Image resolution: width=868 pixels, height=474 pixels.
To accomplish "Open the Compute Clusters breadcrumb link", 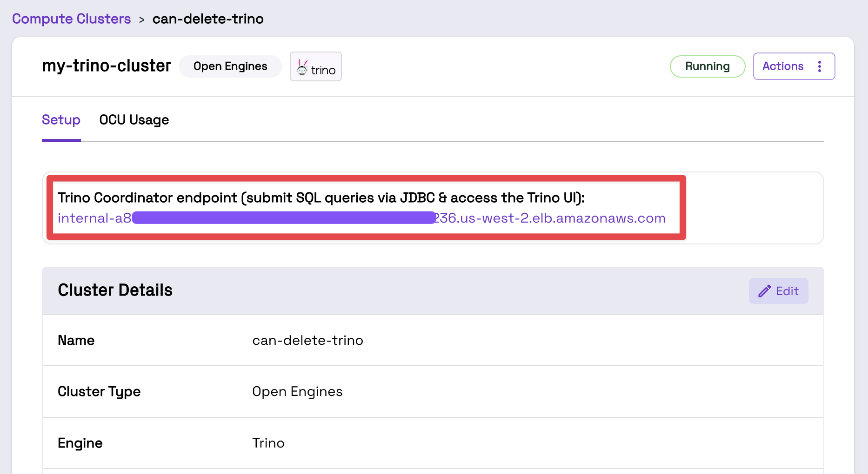I will point(71,19).
